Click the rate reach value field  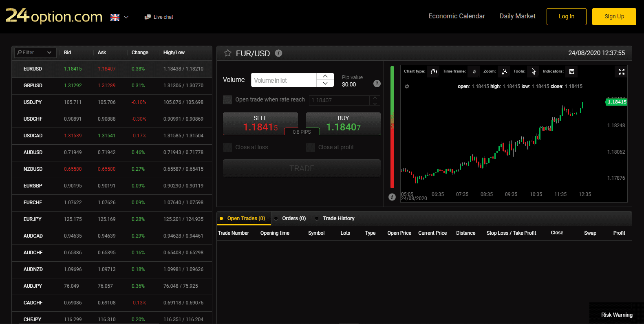coord(339,100)
